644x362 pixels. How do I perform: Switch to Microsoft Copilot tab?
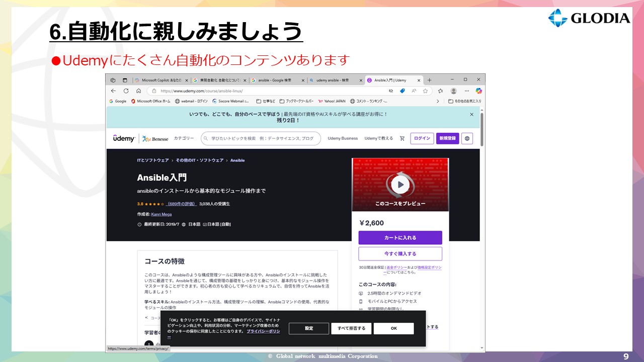162,80
